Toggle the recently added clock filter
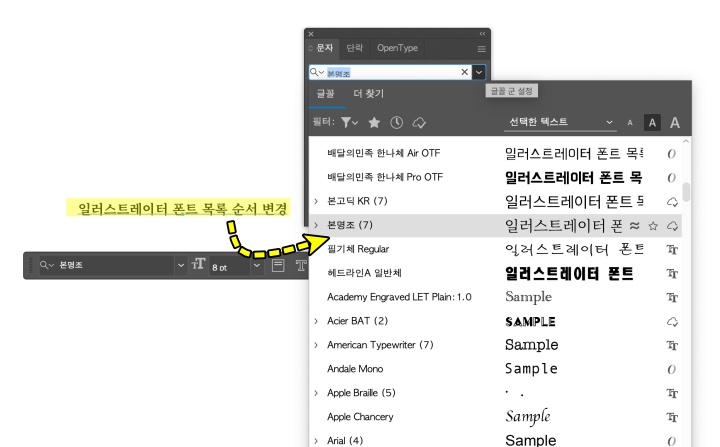 coord(397,122)
